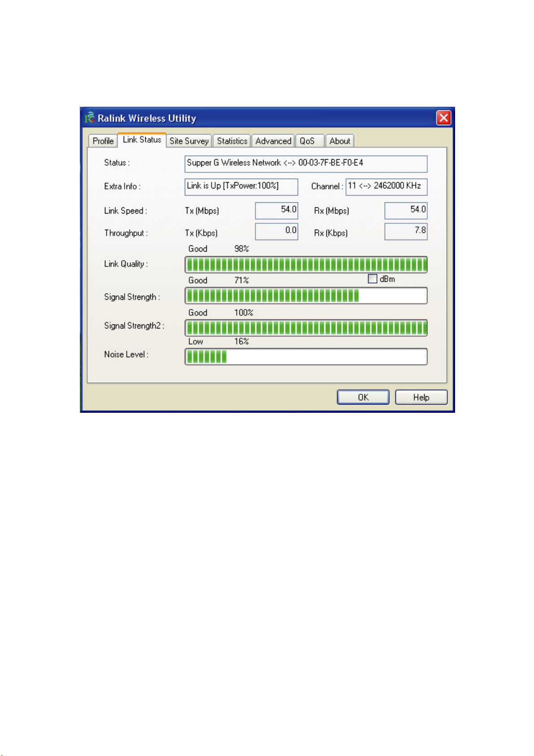Show the About tab

pyautogui.click(x=339, y=141)
